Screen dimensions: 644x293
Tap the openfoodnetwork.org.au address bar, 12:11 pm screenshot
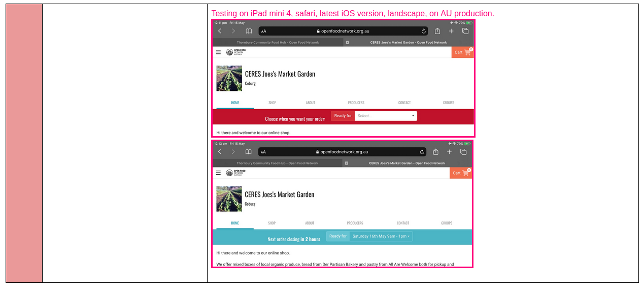click(x=343, y=31)
